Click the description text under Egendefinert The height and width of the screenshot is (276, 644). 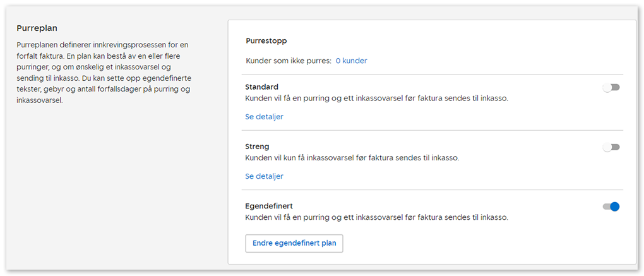376,217
